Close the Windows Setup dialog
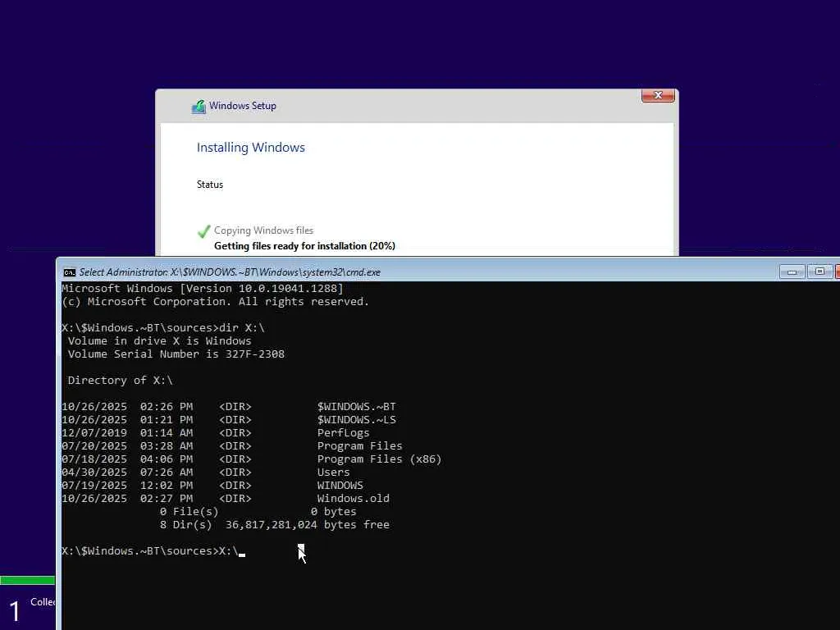The image size is (840, 630). [x=658, y=95]
